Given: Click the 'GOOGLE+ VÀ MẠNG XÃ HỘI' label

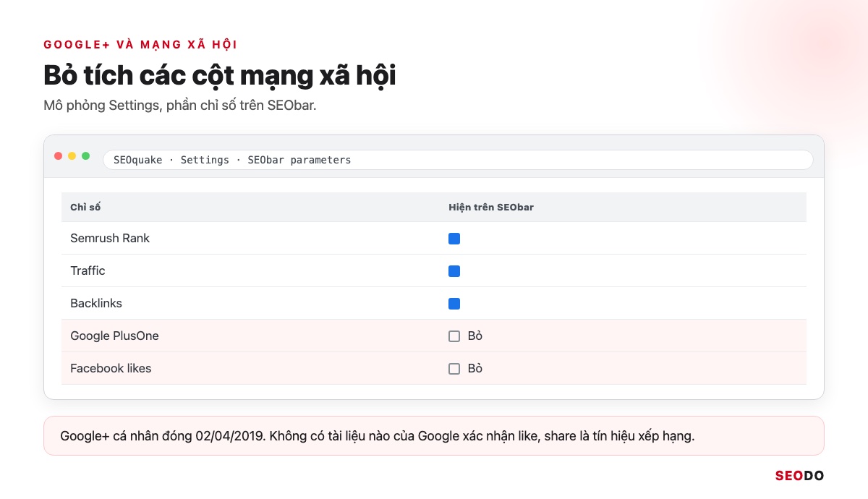Looking at the screenshot, I should coord(140,45).
